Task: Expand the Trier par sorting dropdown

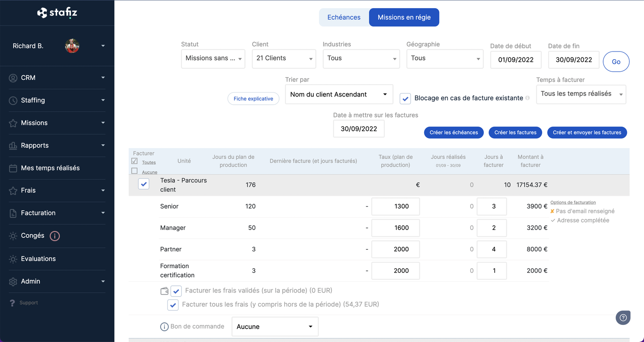Action: tap(339, 94)
